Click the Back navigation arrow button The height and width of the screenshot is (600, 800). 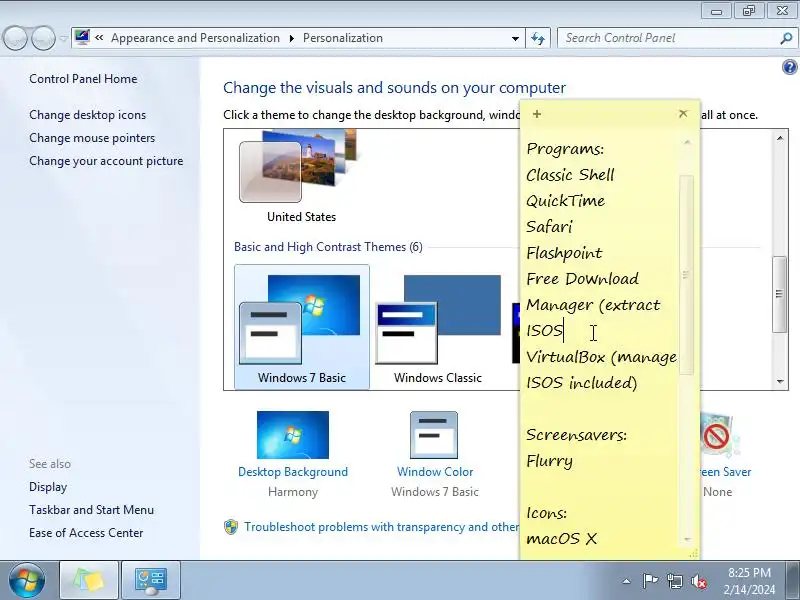point(15,38)
